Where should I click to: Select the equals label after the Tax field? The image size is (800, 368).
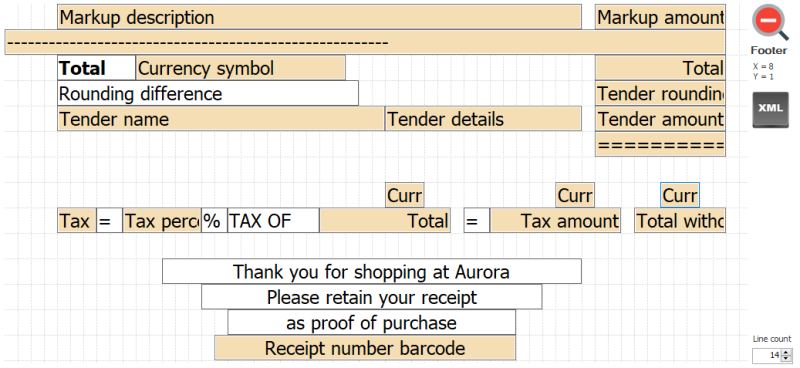tap(109, 220)
